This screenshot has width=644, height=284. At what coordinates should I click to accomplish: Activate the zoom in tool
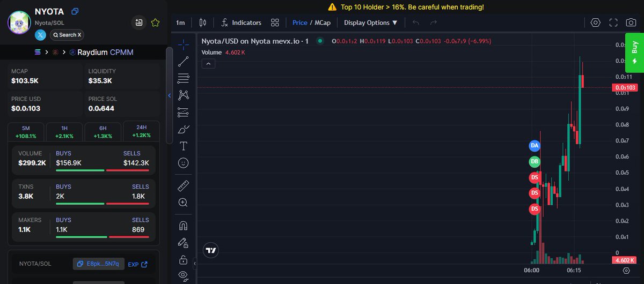184,203
